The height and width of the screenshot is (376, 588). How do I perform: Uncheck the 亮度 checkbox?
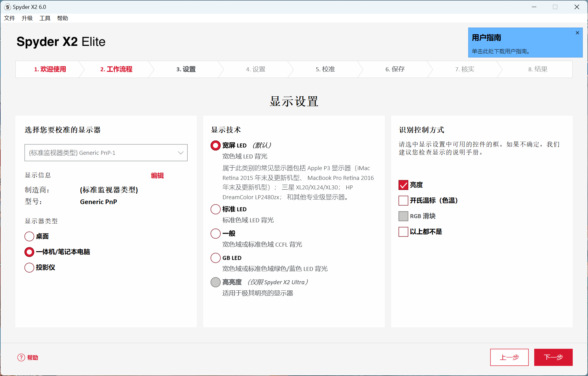coord(403,185)
